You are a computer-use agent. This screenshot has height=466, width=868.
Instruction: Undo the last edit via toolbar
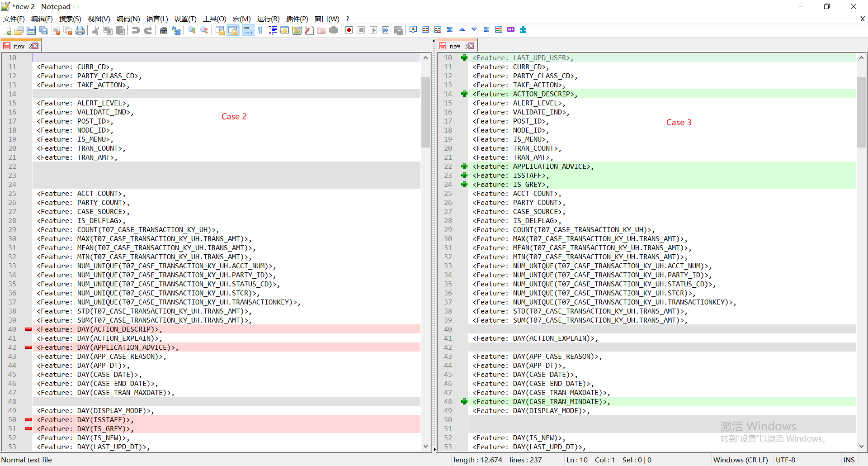136,30
